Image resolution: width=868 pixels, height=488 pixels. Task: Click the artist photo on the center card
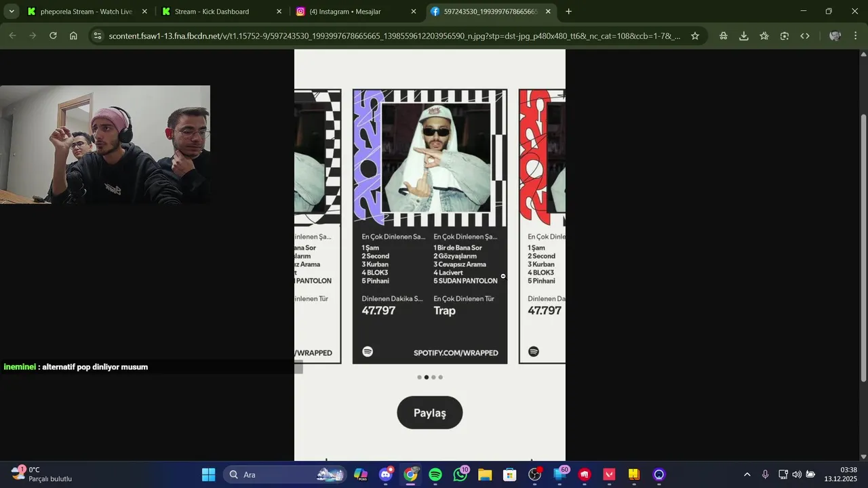pos(436,158)
